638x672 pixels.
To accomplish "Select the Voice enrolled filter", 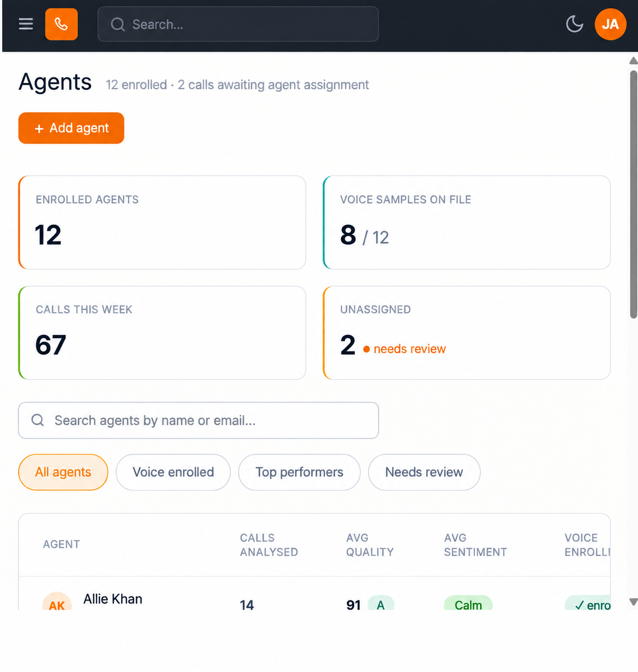I will (x=173, y=472).
